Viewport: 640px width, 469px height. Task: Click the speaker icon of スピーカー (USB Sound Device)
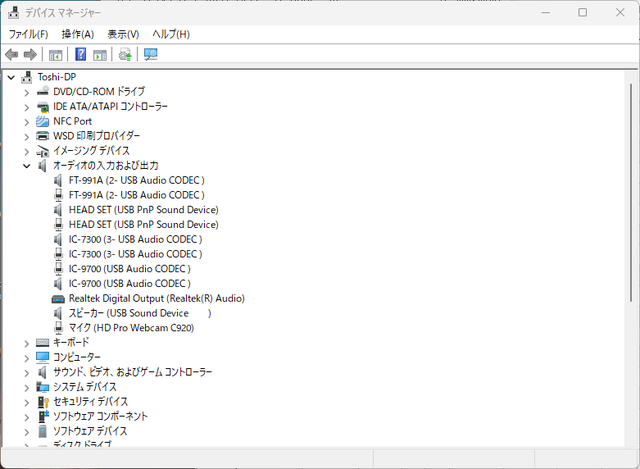point(58,313)
